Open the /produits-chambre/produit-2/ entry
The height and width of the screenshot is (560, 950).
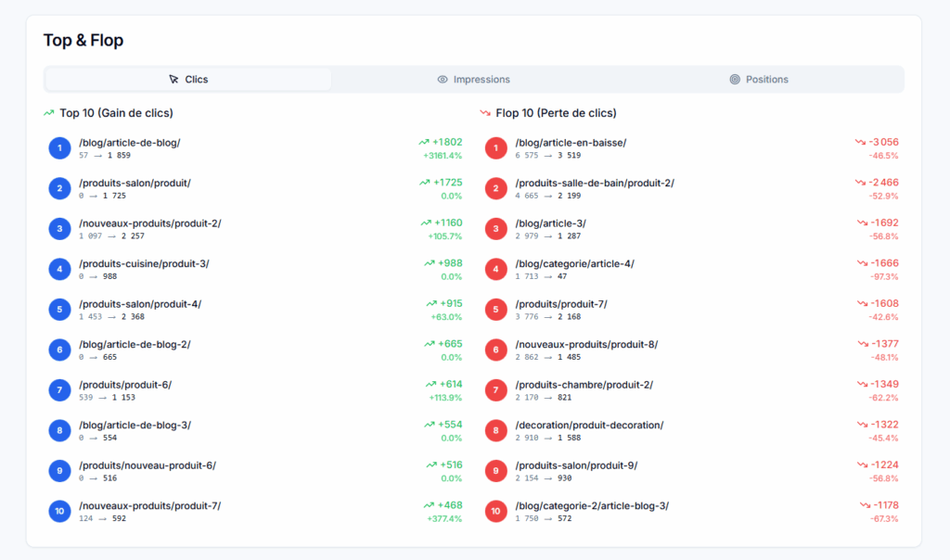[x=584, y=385]
